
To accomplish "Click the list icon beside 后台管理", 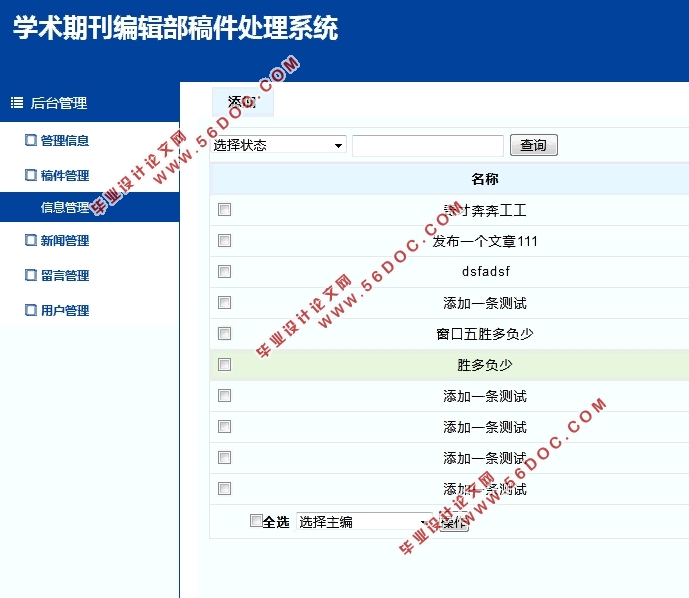I will pos(17,102).
